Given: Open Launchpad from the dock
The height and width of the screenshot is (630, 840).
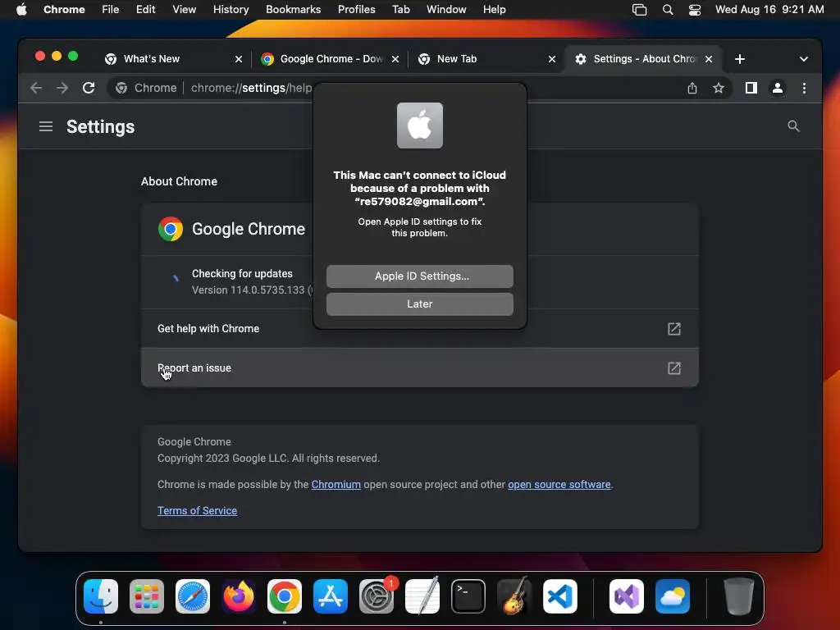Looking at the screenshot, I should pyautogui.click(x=147, y=596).
